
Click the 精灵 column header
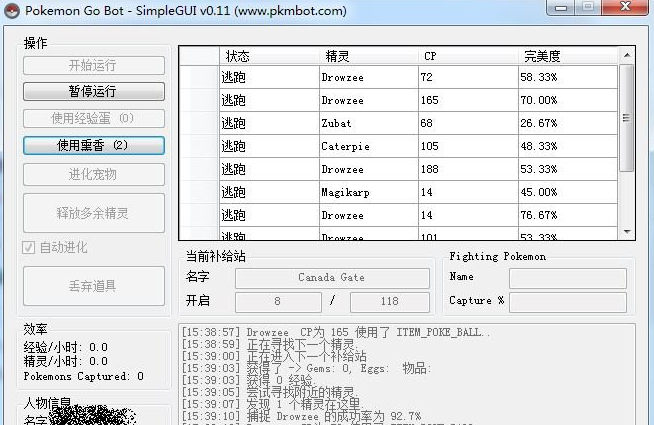tap(369, 56)
